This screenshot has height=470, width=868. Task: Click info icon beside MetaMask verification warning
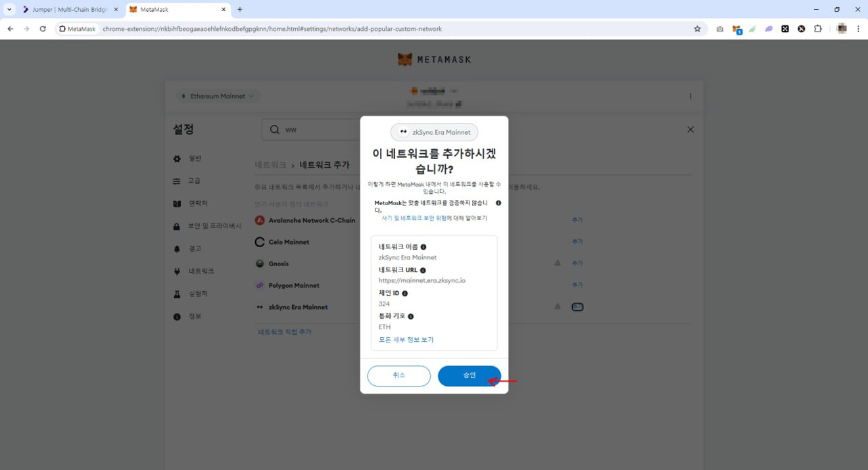pos(498,203)
